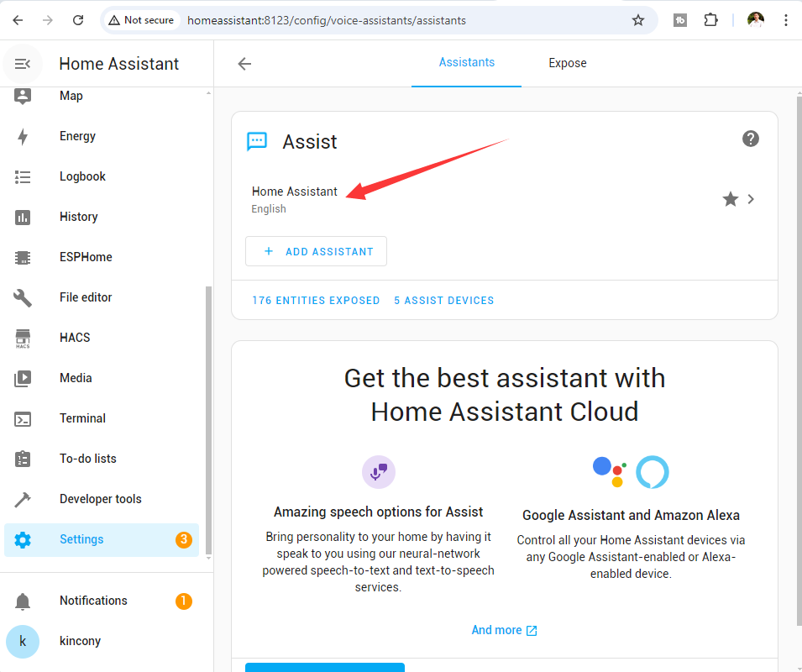The image size is (802, 672).
Task: Expand Home Assistant assistant chevron
Action: coord(752,199)
